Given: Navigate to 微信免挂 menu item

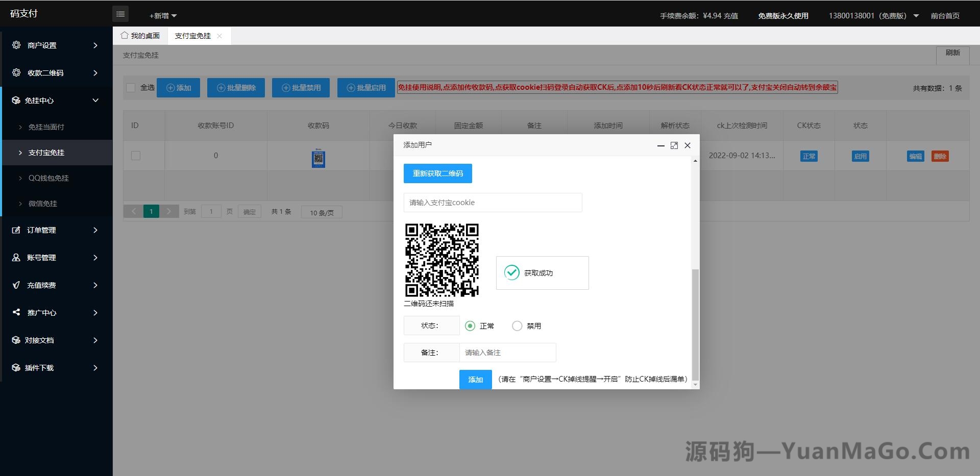Looking at the screenshot, I should pos(44,203).
